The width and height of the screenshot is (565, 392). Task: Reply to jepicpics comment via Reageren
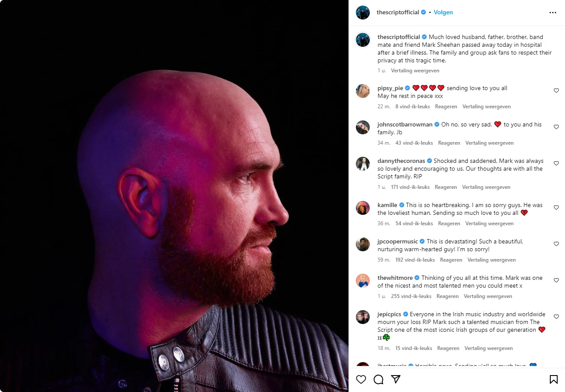[x=448, y=348]
